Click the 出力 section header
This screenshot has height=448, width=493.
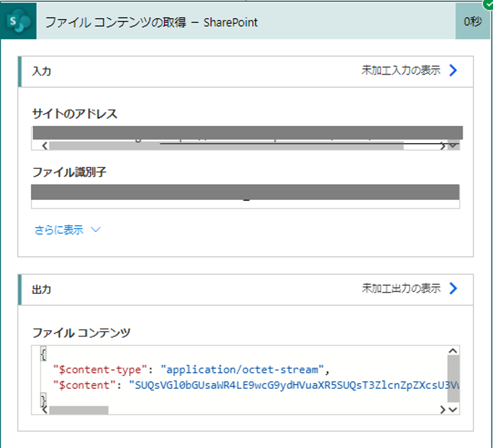[245, 289]
